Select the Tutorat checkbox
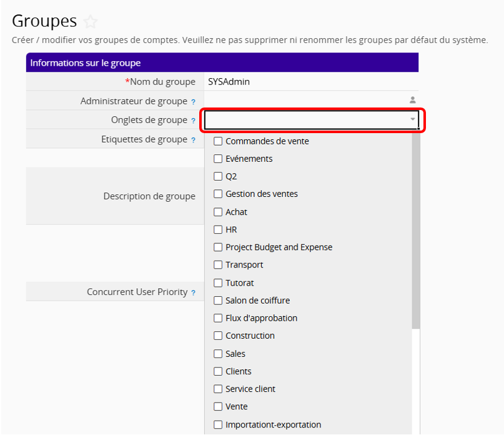This screenshot has height=435, width=504. click(218, 283)
